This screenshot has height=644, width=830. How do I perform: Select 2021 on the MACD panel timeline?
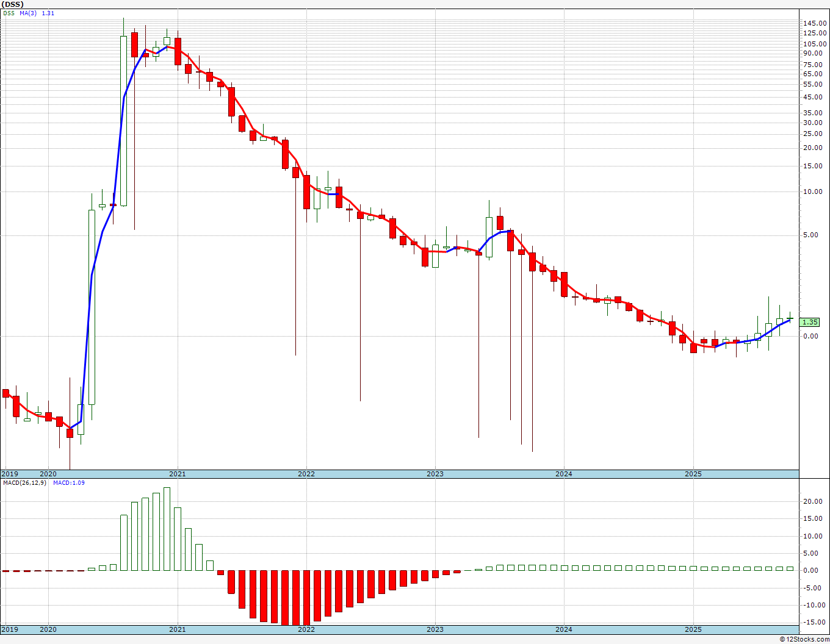178,629
